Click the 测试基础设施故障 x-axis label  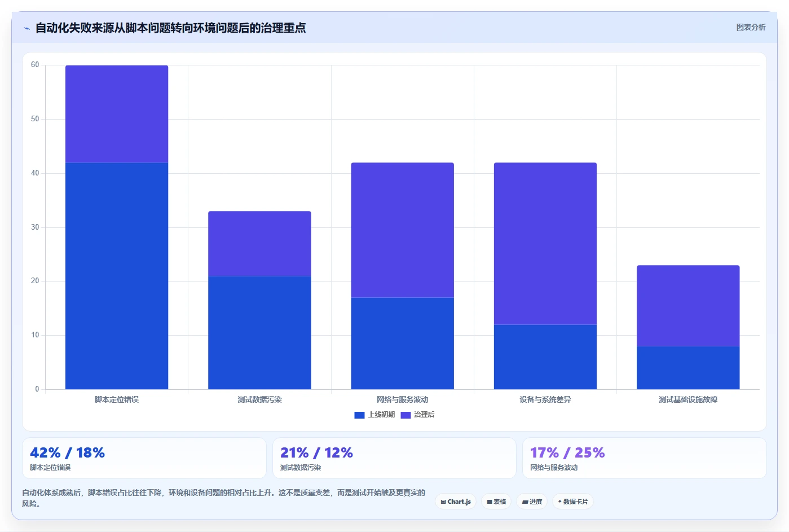click(x=688, y=399)
